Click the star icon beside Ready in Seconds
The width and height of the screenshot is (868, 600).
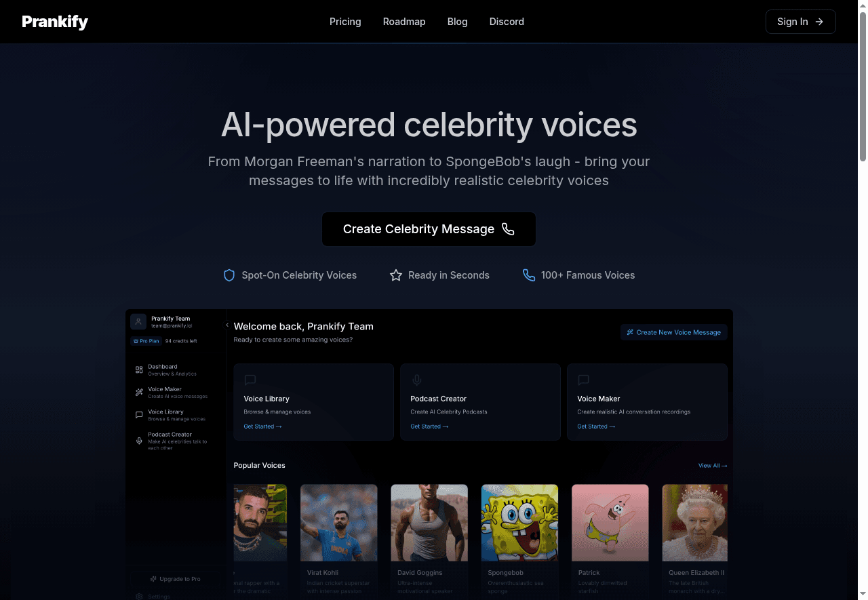pyautogui.click(x=396, y=275)
